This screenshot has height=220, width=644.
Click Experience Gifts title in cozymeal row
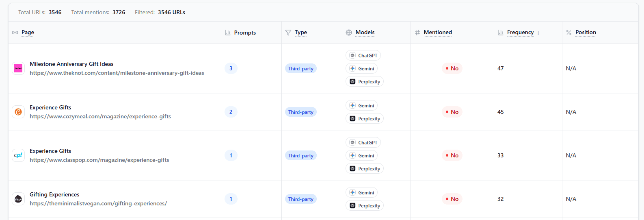[50, 108]
